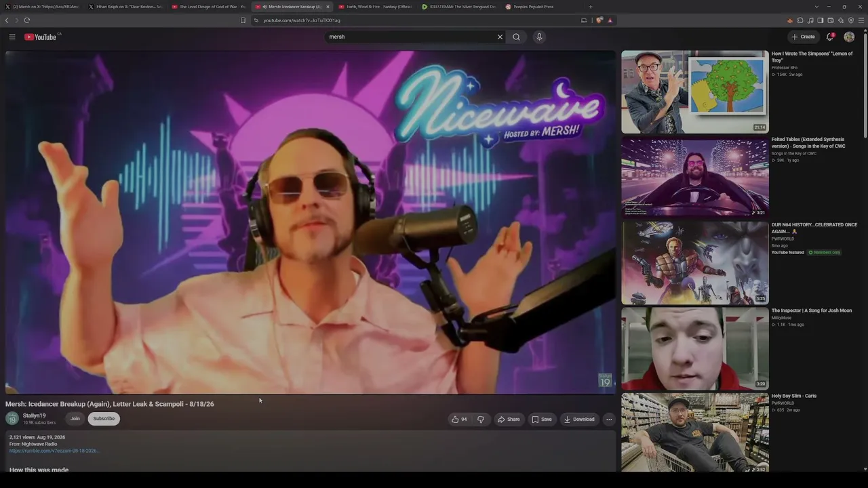The width and height of the screenshot is (868, 488).
Task: Close the active 'Mersh's Icedancer Breakup' tab
Action: click(x=328, y=7)
